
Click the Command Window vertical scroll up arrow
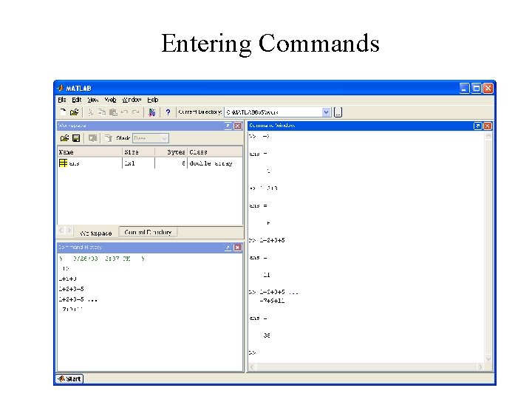(488, 137)
